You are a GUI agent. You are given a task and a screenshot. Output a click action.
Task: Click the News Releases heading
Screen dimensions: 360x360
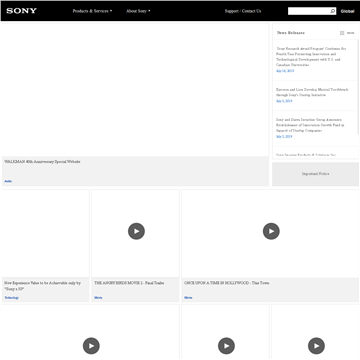pyautogui.click(x=291, y=33)
